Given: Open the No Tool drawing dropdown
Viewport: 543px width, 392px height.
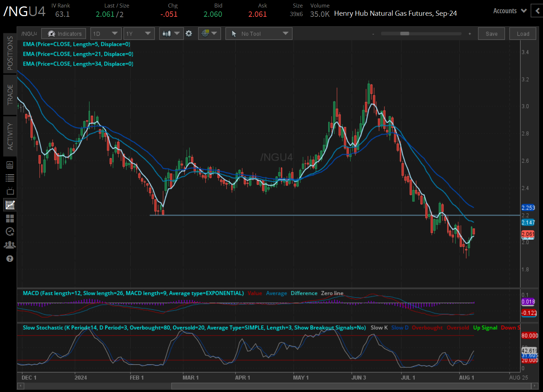Looking at the screenshot, I should [x=259, y=33].
